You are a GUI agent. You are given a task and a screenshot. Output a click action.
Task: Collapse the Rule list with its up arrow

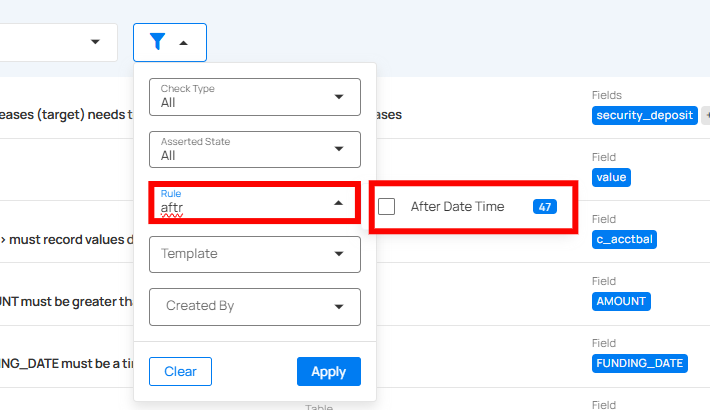tap(339, 203)
